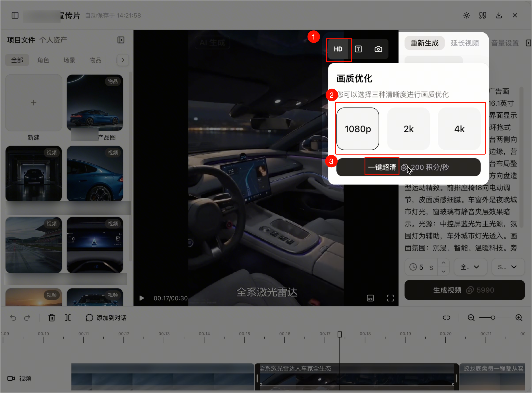The height and width of the screenshot is (393, 532).
Task: Open the 全.. dropdown next to duration
Action: (470, 267)
